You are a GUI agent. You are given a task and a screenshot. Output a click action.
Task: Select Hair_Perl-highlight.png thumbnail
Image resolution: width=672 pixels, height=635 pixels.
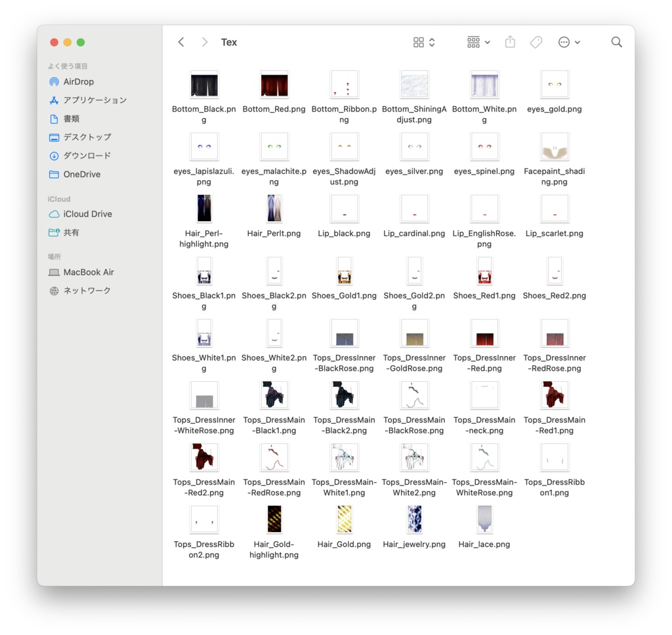[x=204, y=209]
